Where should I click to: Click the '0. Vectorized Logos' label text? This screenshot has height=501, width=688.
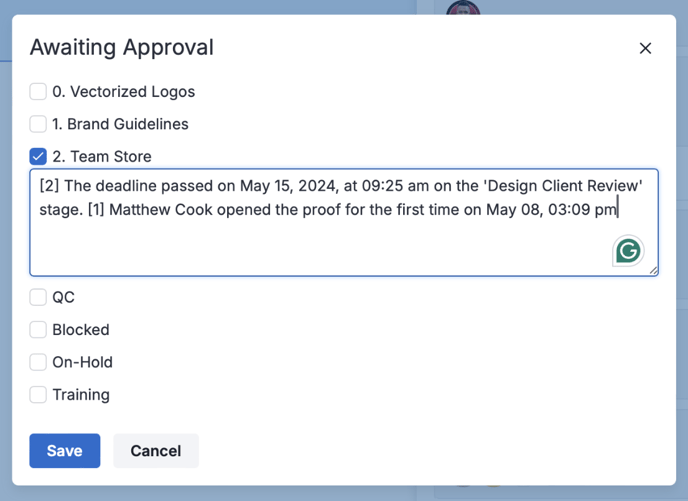tap(123, 92)
